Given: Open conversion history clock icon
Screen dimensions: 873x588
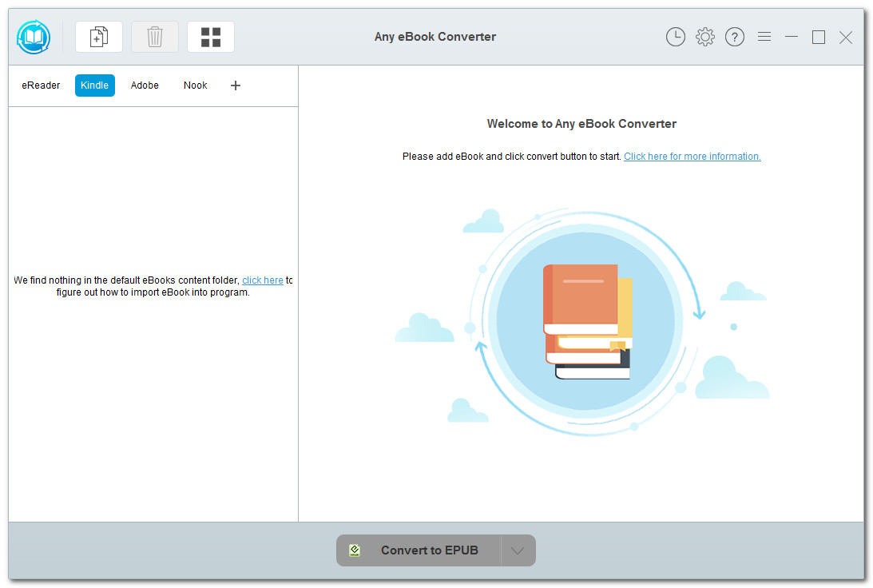Looking at the screenshot, I should click(676, 37).
